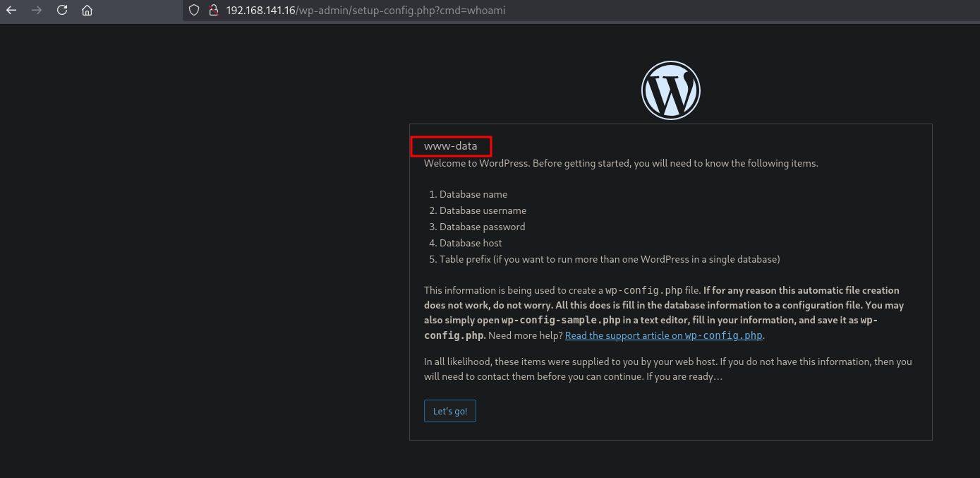Click the browser forward arrow
The height and width of the screenshot is (478, 980).
(x=37, y=11)
